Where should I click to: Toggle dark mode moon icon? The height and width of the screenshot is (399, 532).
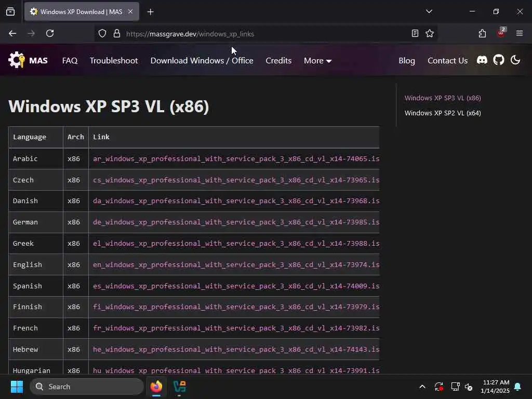[515, 60]
